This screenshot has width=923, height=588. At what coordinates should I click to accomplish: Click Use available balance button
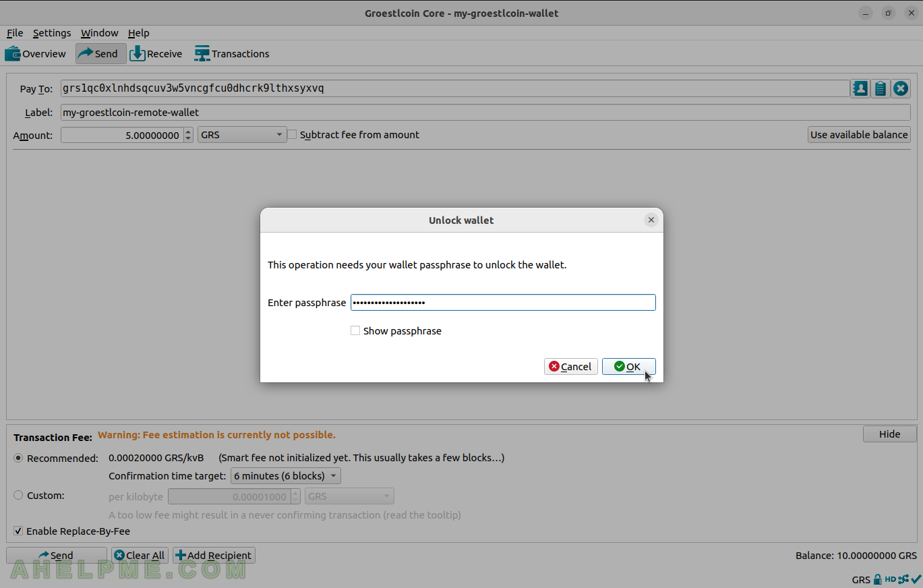click(859, 135)
